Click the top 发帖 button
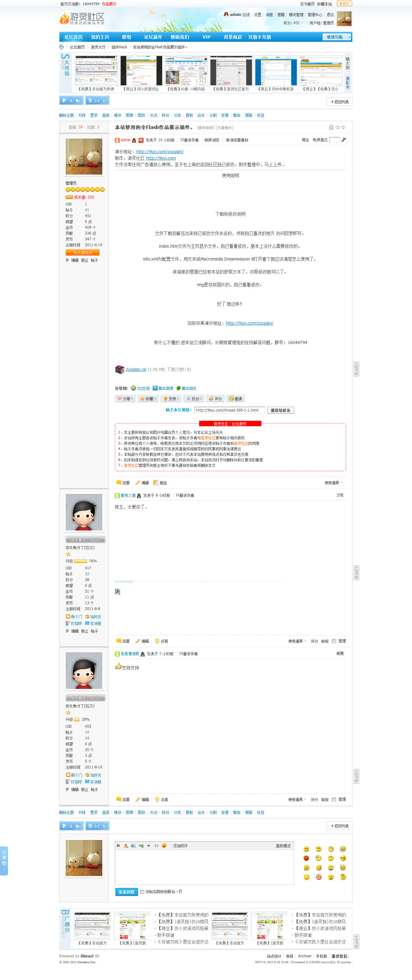 [71, 100]
